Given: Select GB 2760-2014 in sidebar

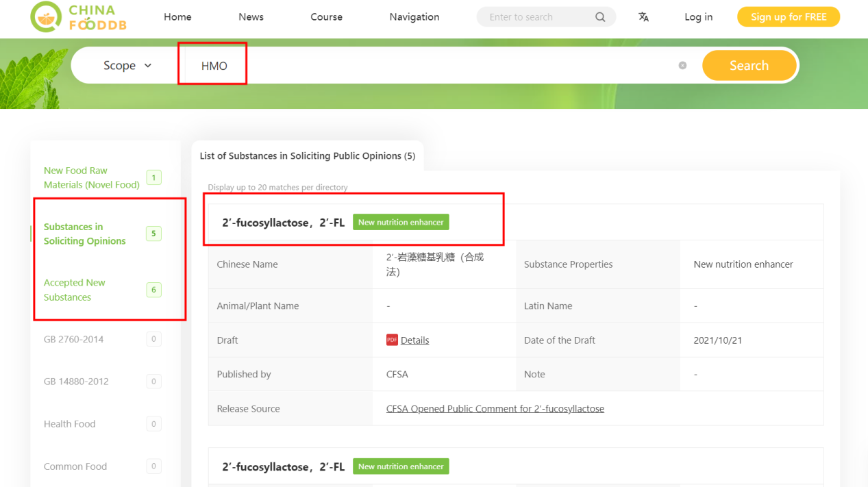Looking at the screenshot, I should pyautogui.click(x=73, y=339).
